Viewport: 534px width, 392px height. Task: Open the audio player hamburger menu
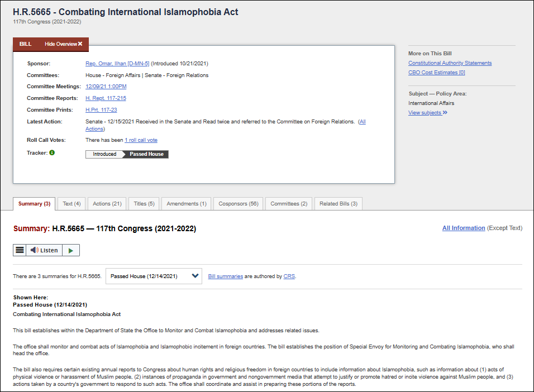(x=20, y=250)
